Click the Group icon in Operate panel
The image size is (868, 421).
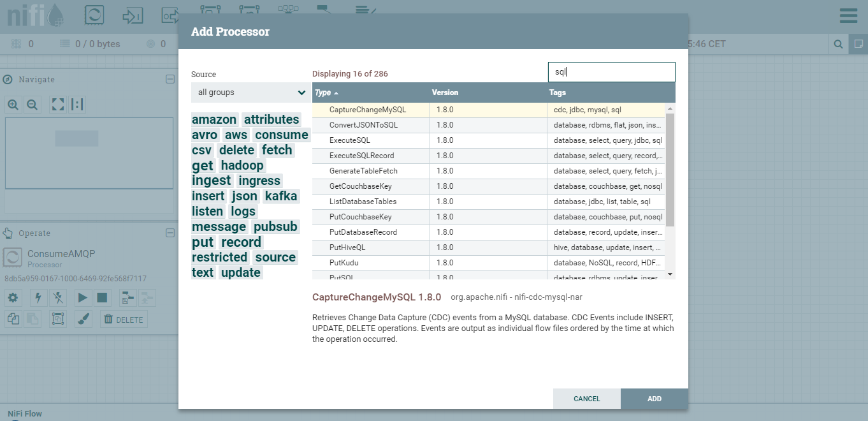58,319
